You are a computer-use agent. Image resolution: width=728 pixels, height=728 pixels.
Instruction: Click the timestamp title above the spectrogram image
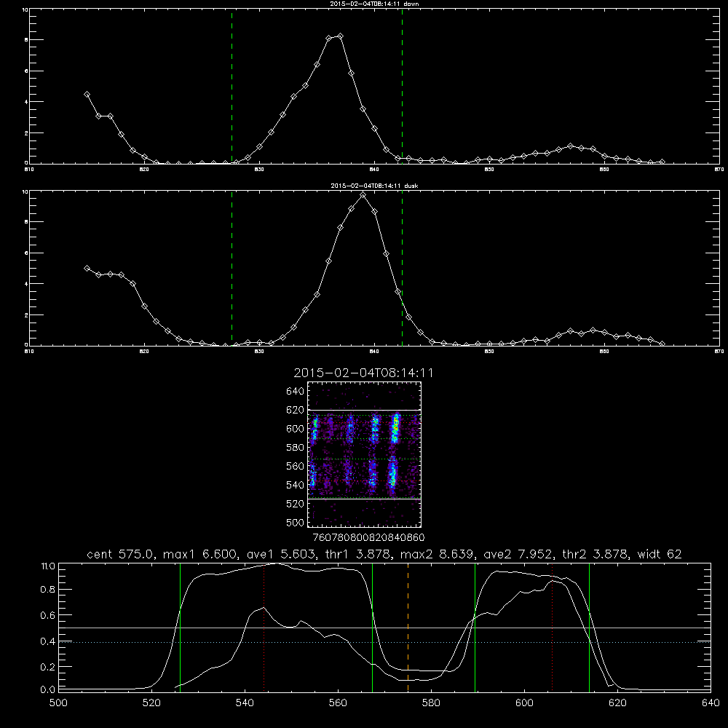(x=363, y=373)
